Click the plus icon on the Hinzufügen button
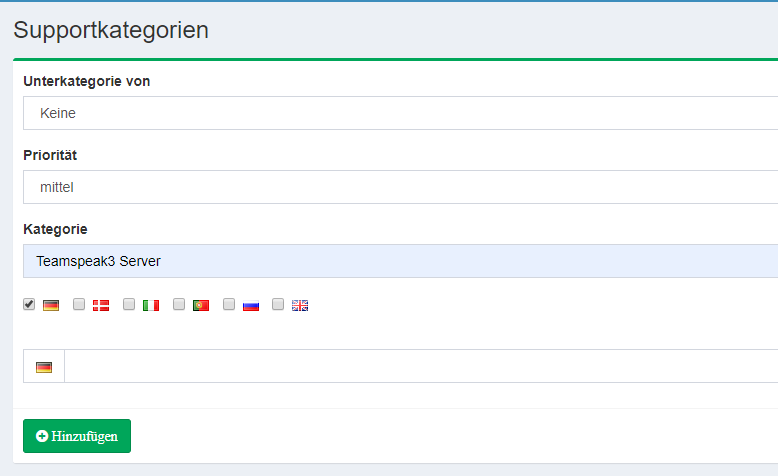This screenshot has width=778, height=476. [42, 436]
